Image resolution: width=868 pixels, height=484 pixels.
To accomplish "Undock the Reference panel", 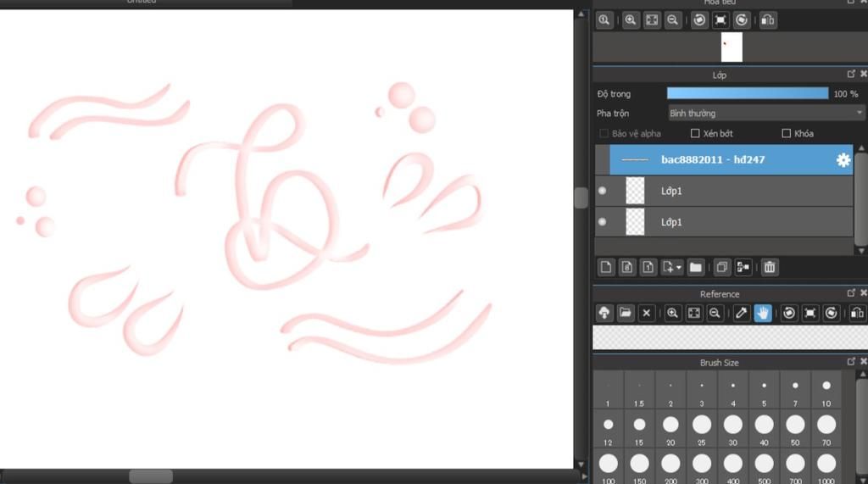I will pos(851,293).
